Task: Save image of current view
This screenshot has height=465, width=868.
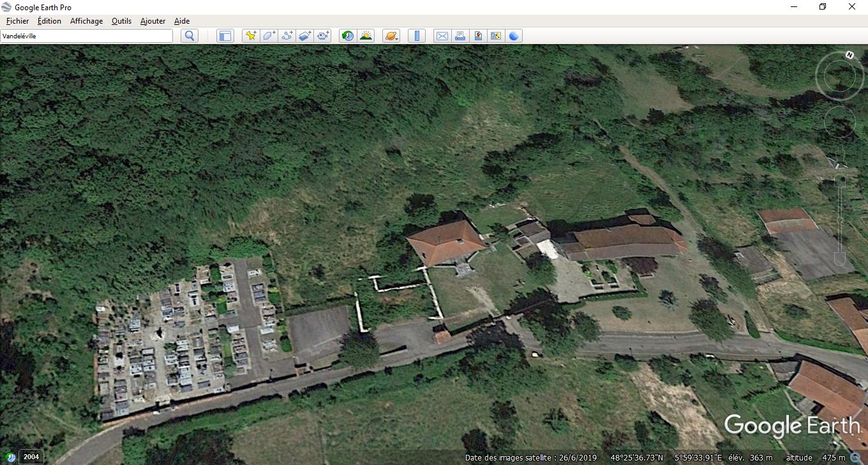Action: pos(478,36)
